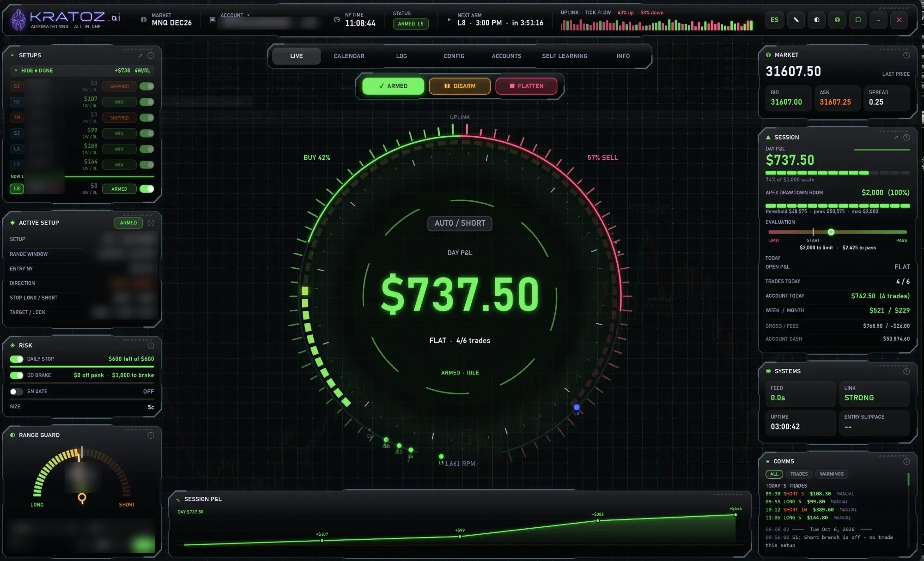Screen dimensions: 924x561
Task: Switch to the Self Learning tab
Action: [x=565, y=56]
